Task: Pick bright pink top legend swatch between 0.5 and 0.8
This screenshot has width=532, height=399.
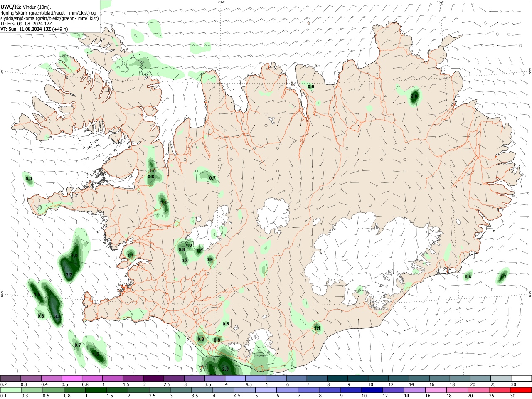Action: coord(72,378)
